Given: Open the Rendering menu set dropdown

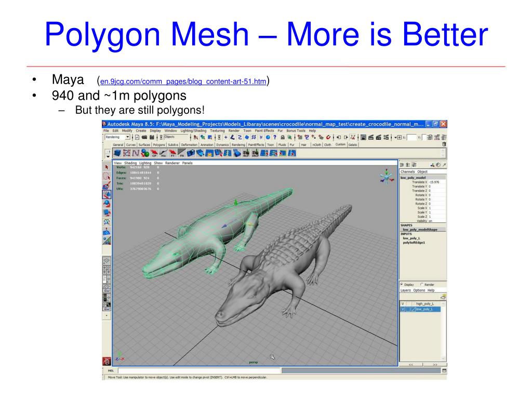Looking at the screenshot, I should point(117,137).
